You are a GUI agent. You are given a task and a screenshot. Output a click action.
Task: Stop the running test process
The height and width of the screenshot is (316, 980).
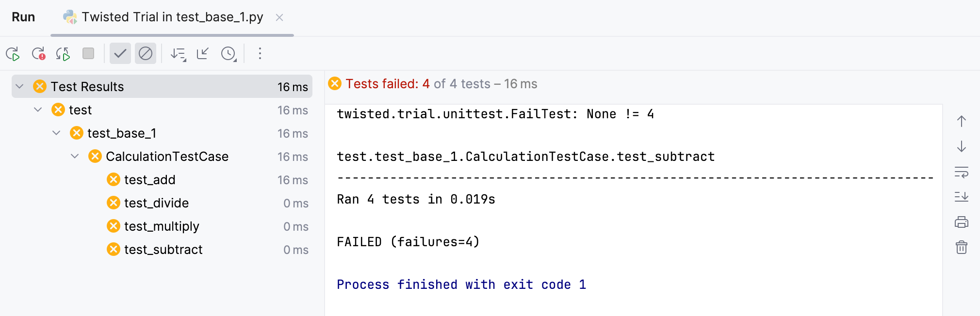click(x=88, y=53)
